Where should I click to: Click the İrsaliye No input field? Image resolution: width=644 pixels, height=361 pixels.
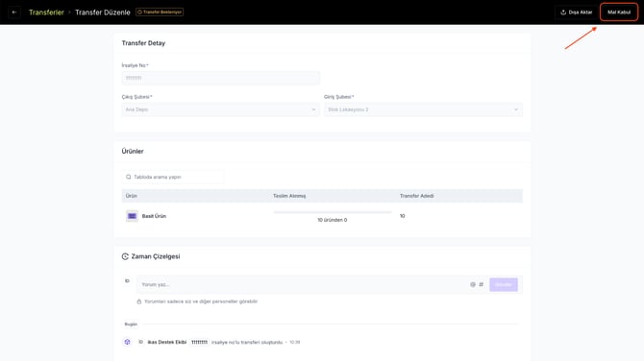tap(221, 78)
